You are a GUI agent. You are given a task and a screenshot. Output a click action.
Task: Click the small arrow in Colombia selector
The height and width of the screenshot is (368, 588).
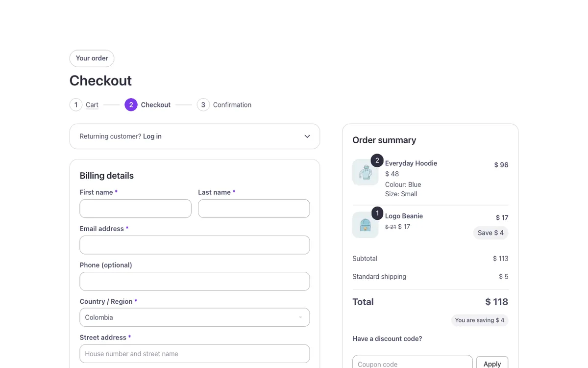[300, 317]
